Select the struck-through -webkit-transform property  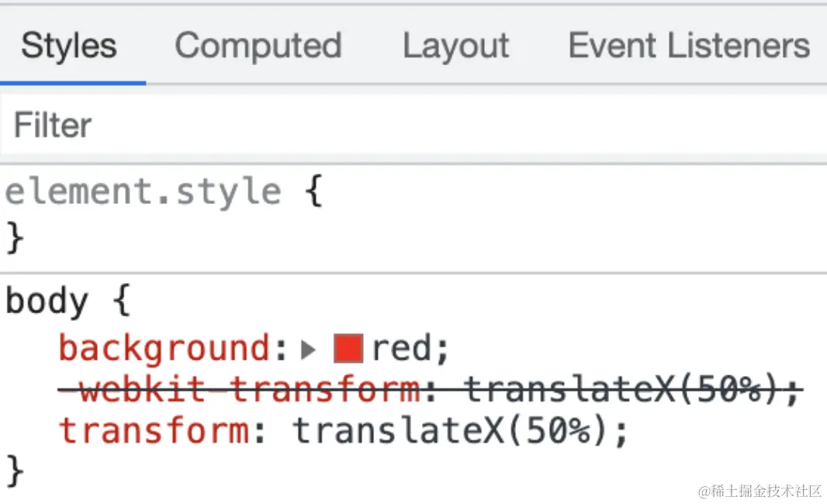(x=240, y=389)
